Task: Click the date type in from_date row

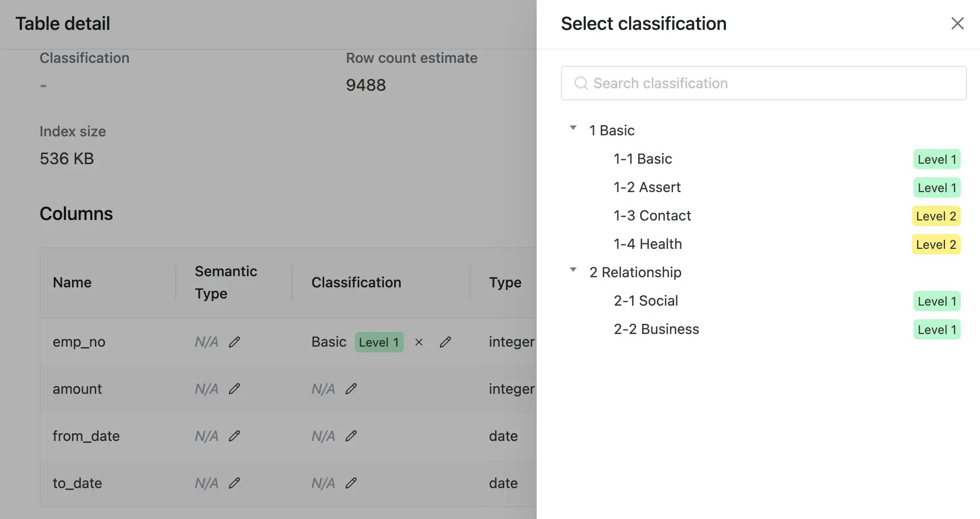Action: coord(503,436)
